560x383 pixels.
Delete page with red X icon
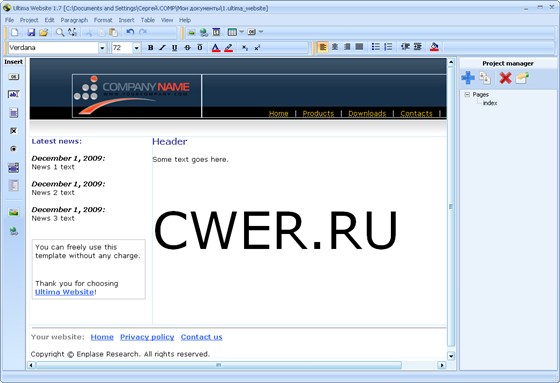point(505,78)
